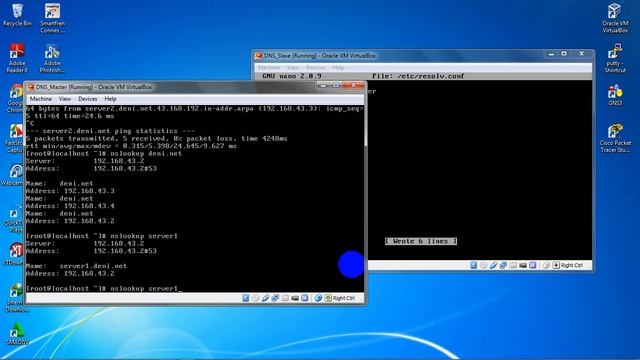
Task: Click 'Right Ctrl' label in DNS_Master window
Action: point(344,298)
